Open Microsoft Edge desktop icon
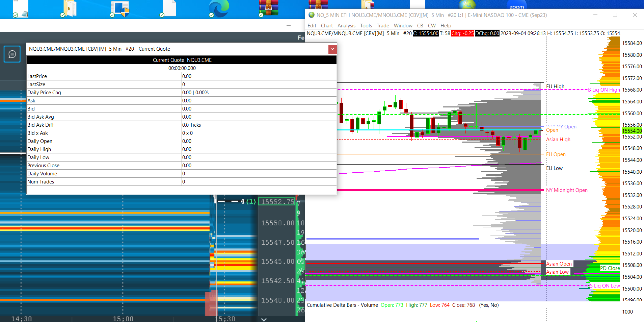This screenshot has height=322, width=644. coord(219,8)
